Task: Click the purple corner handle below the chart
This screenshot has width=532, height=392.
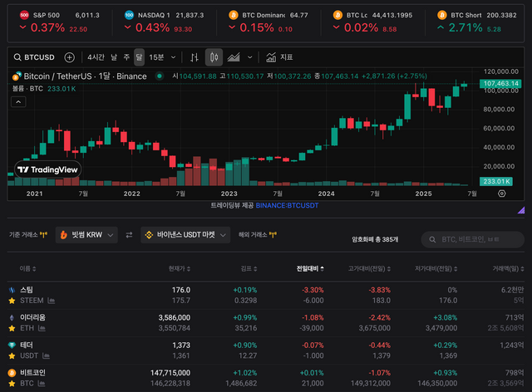Action: point(521,211)
